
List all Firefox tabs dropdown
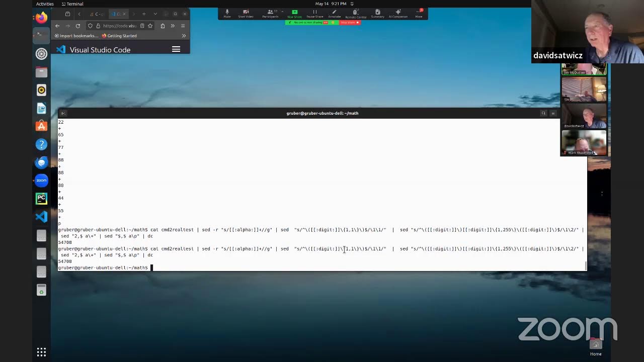click(155, 14)
